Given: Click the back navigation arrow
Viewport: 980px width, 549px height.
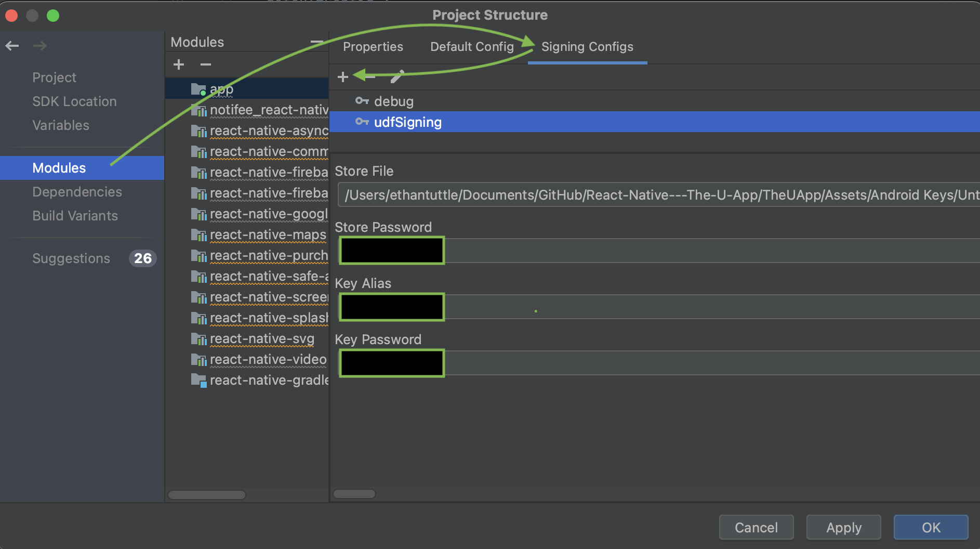Looking at the screenshot, I should click(12, 46).
